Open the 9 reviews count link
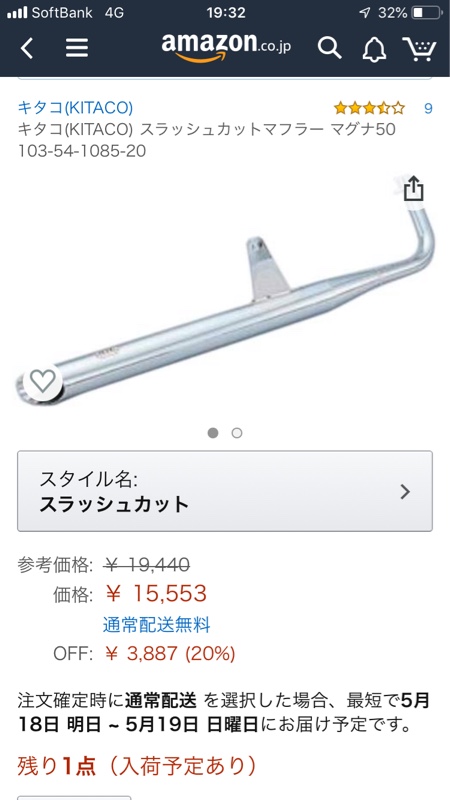The width and height of the screenshot is (450, 800). pos(428,108)
